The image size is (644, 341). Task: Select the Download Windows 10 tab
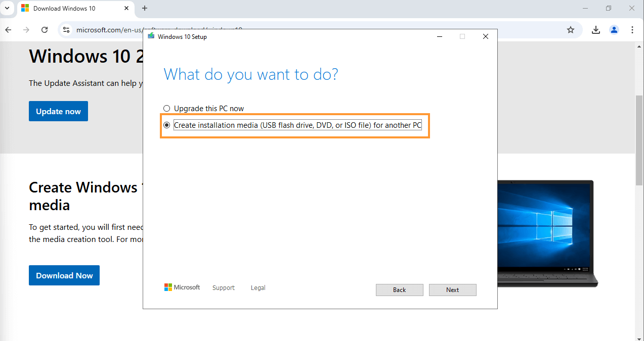pos(76,9)
